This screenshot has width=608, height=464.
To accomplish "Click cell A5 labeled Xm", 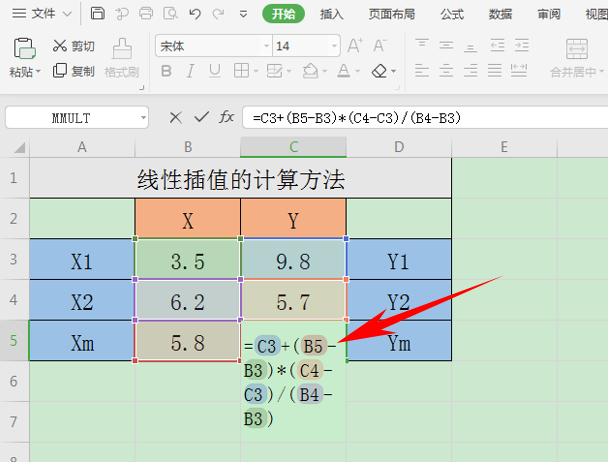I will tap(82, 341).
